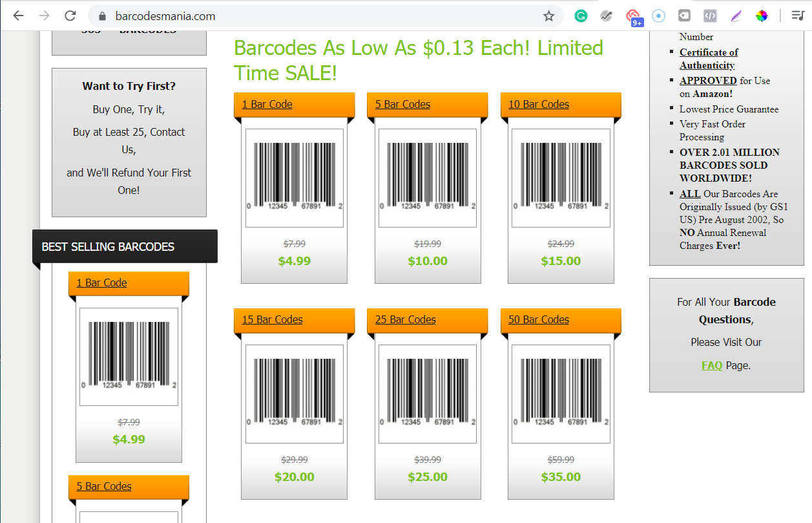
Task: Open the extension showing the 9+ badge
Action: [633, 15]
